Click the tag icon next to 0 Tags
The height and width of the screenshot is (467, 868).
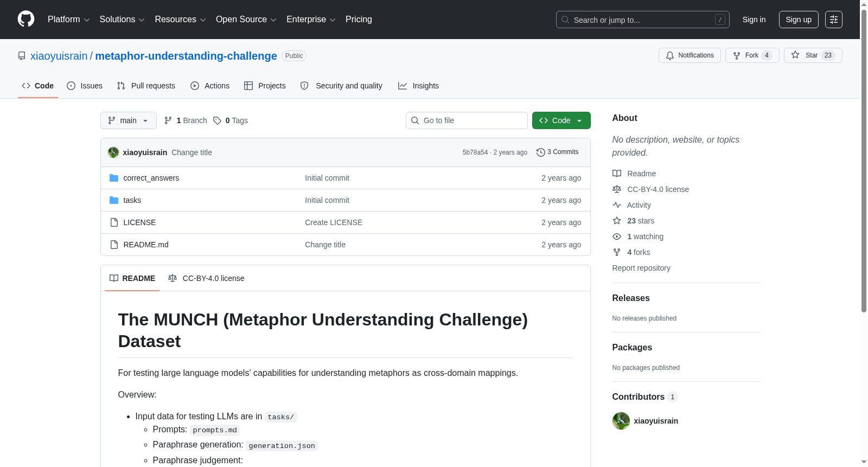point(217,120)
